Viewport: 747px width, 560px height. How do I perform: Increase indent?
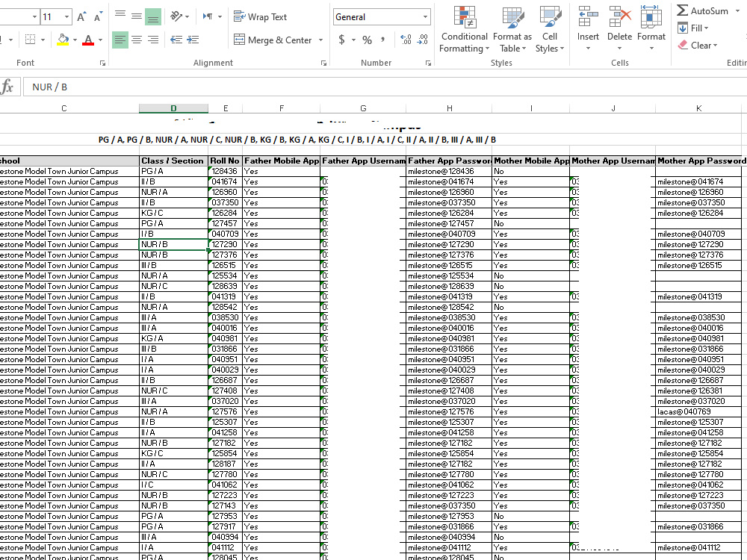click(x=193, y=40)
